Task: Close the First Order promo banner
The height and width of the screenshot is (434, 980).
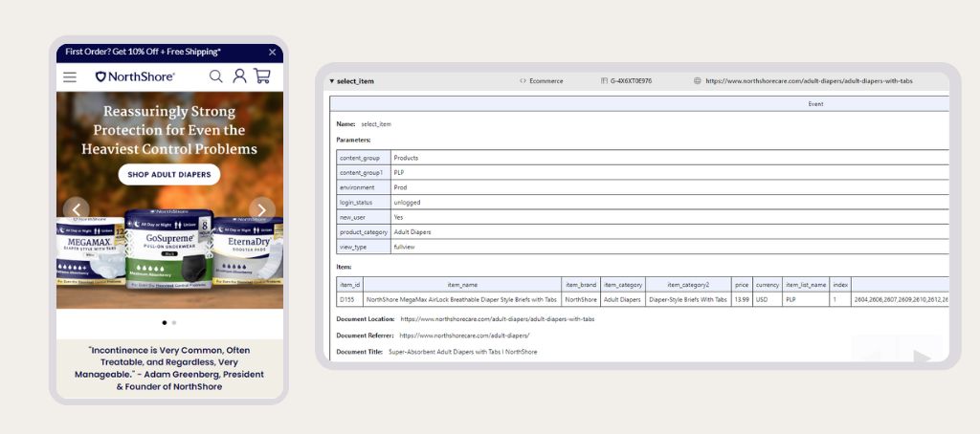Action: (x=272, y=52)
